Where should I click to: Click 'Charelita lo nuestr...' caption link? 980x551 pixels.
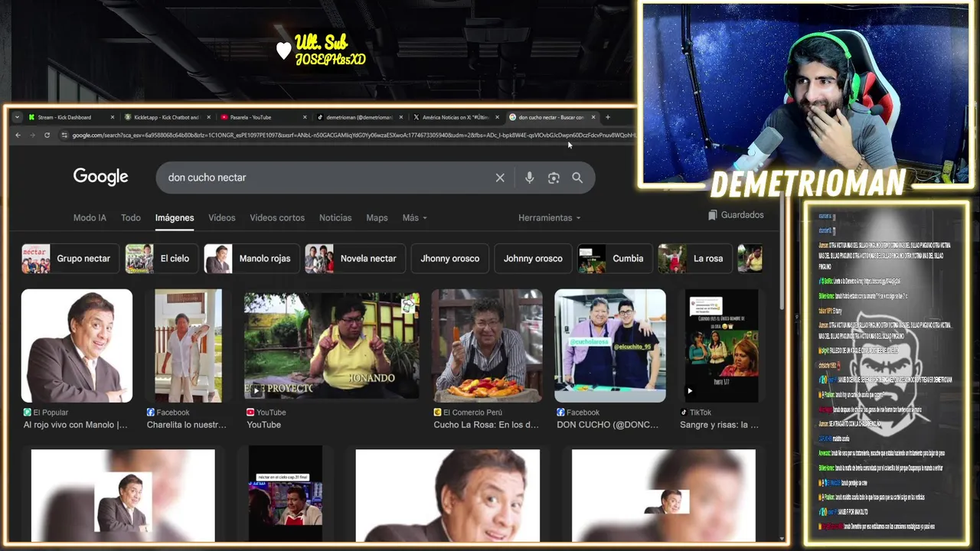pos(187,425)
